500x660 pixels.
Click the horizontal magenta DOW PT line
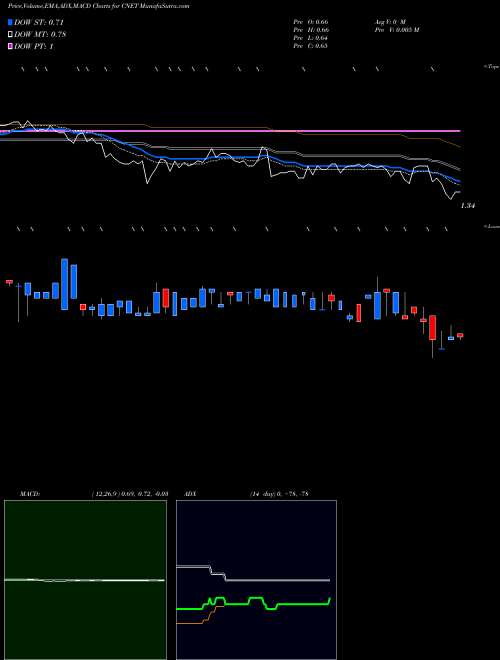[230, 131]
